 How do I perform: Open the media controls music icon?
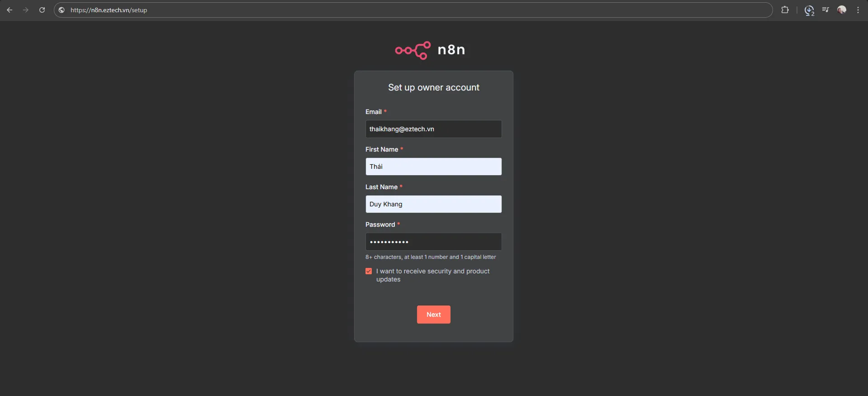[825, 10]
